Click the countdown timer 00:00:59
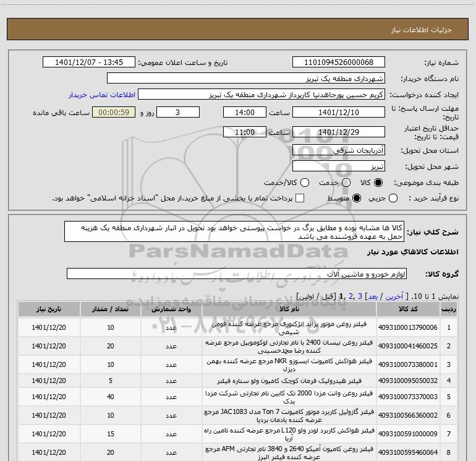 click(114, 112)
